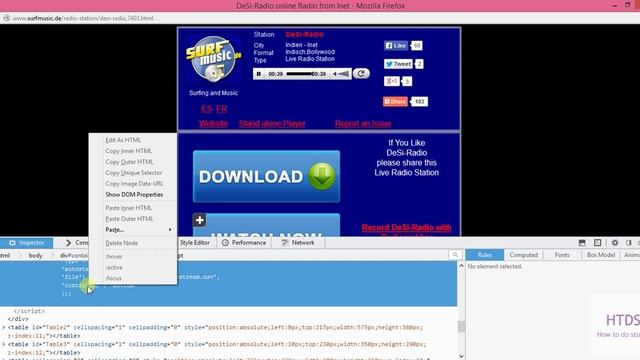Open the Website link
640x360 pixels.
pos(213,123)
